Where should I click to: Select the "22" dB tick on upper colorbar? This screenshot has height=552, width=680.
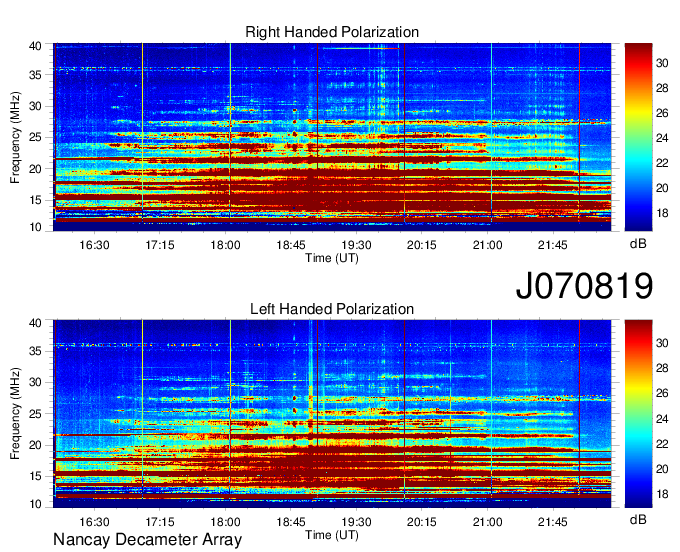click(x=662, y=163)
